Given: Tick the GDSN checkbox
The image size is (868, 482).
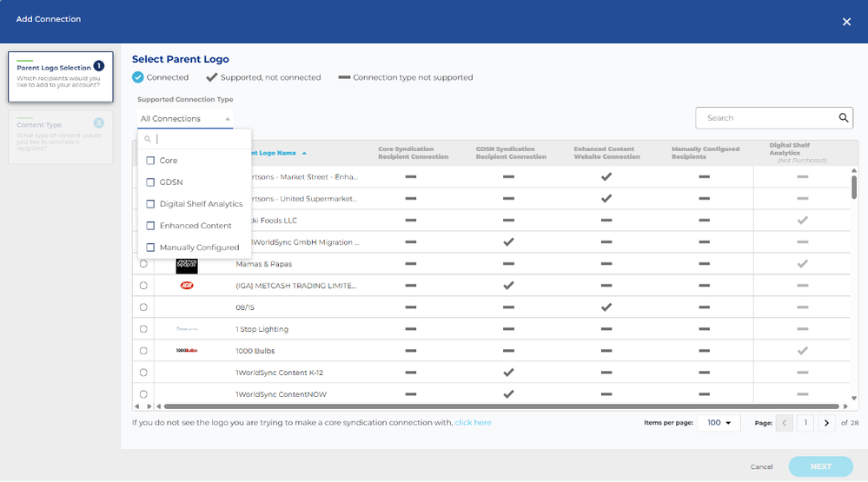Looking at the screenshot, I should pyautogui.click(x=150, y=182).
